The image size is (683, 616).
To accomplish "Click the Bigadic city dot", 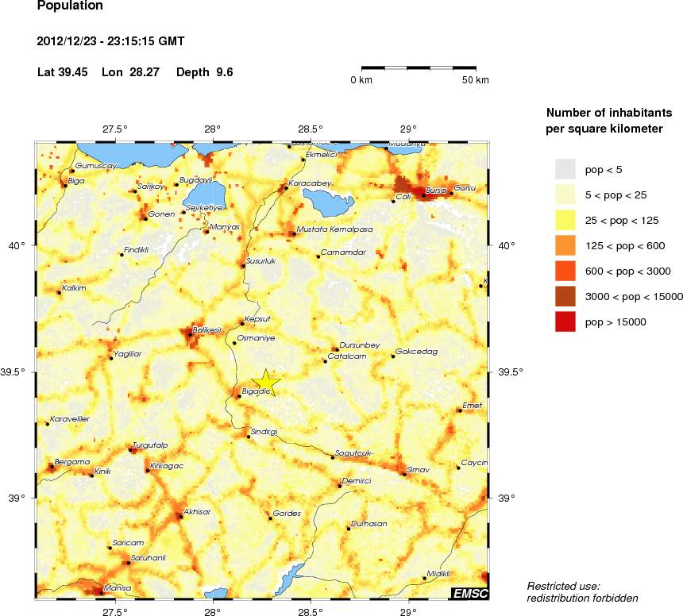I will 239,396.
